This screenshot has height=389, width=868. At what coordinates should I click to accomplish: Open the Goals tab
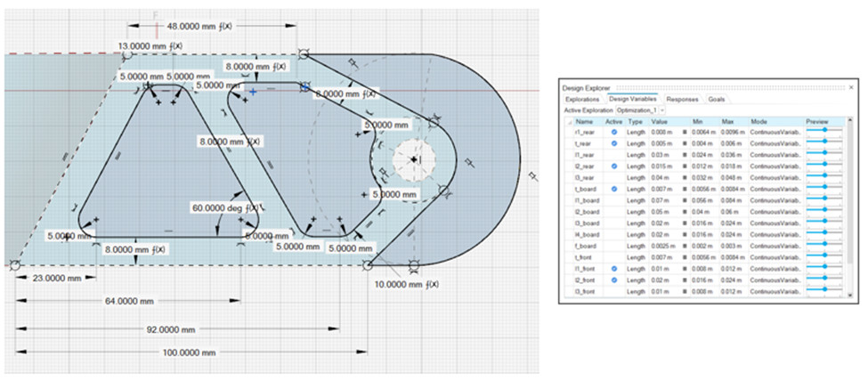pos(716,100)
